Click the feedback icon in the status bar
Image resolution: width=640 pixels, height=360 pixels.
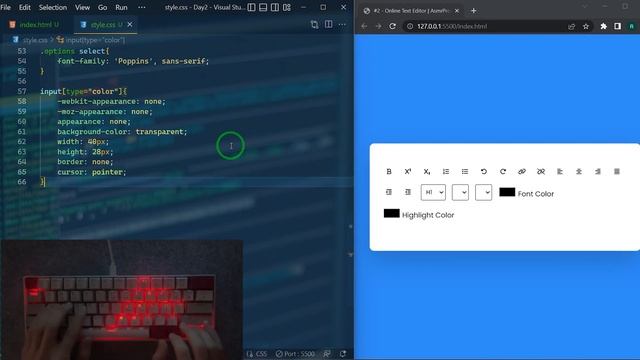click(327, 354)
